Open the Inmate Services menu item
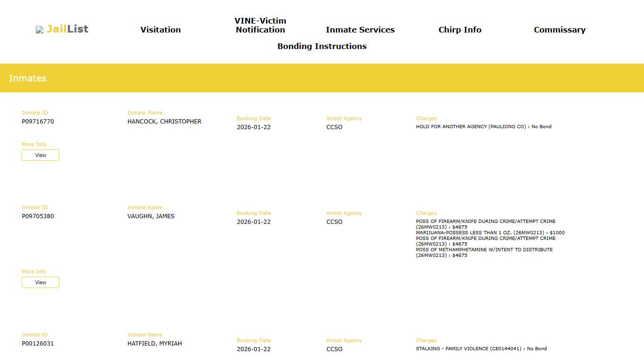 coord(360,30)
